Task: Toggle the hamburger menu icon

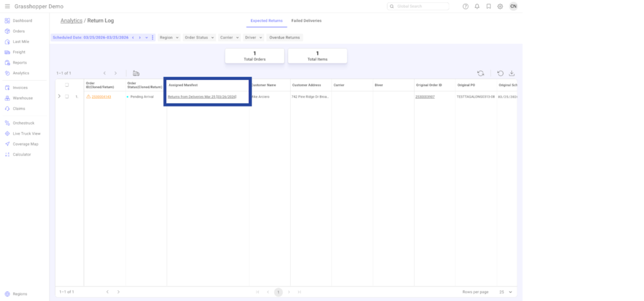Action: click(7, 6)
